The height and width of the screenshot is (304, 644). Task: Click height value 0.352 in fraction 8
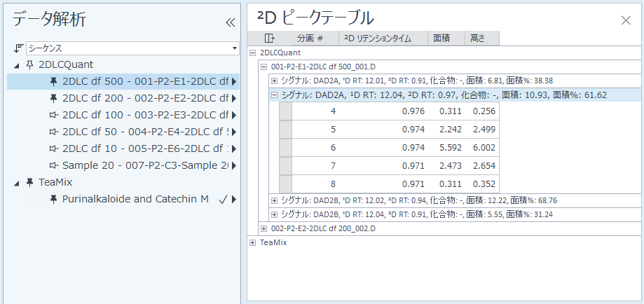(x=484, y=184)
